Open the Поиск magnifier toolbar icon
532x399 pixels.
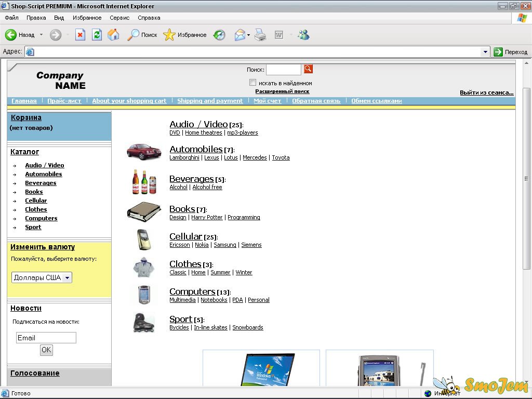pyautogui.click(x=133, y=35)
